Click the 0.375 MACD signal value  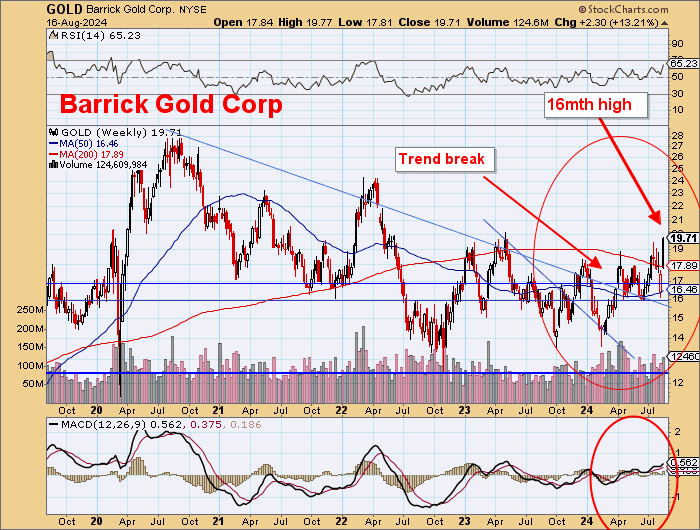(206, 425)
